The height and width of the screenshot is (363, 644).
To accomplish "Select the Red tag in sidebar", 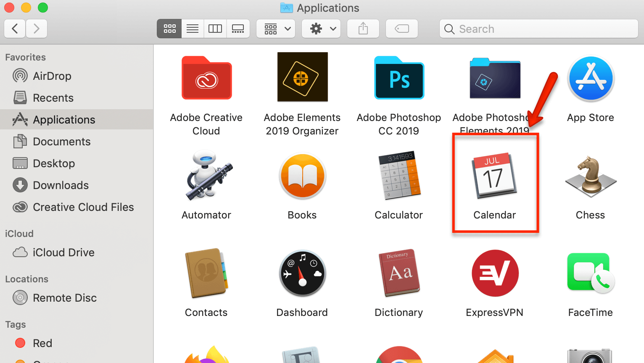I will pyautogui.click(x=77, y=343).
